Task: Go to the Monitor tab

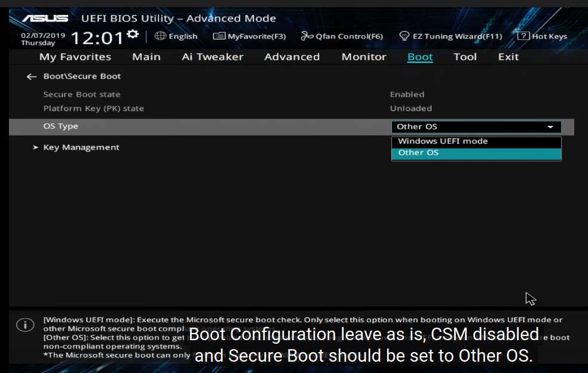Action: tap(364, 57)
